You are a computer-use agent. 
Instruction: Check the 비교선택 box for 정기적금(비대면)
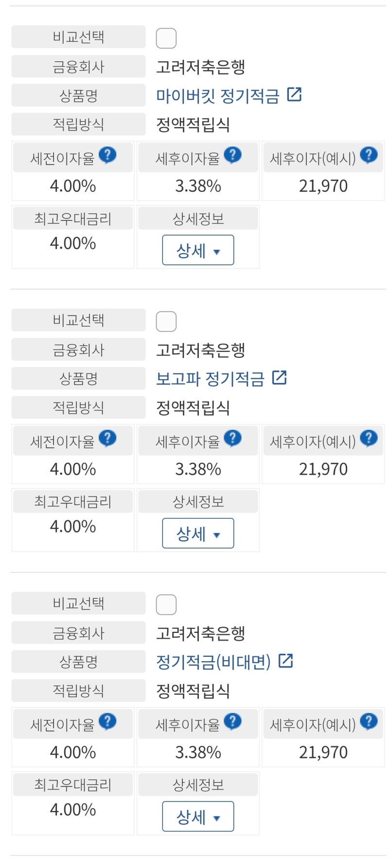tap(166, 604)
